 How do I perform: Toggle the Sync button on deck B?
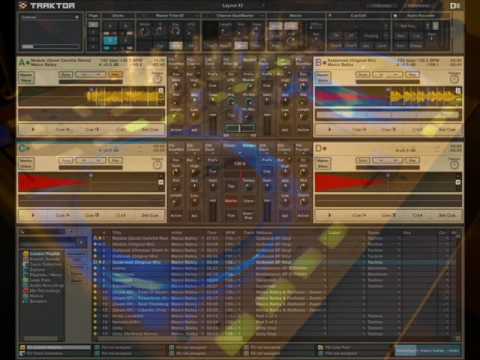click(x=412, y=75)
